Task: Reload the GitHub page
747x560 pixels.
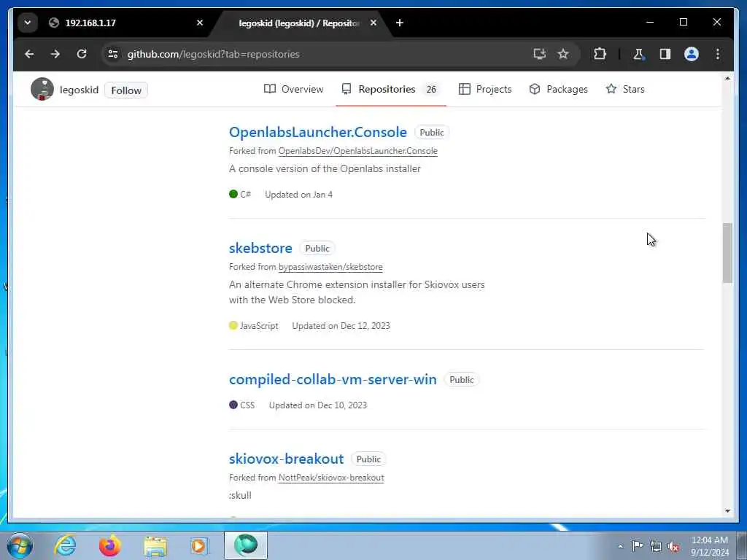Action: (x=82, y=54)
